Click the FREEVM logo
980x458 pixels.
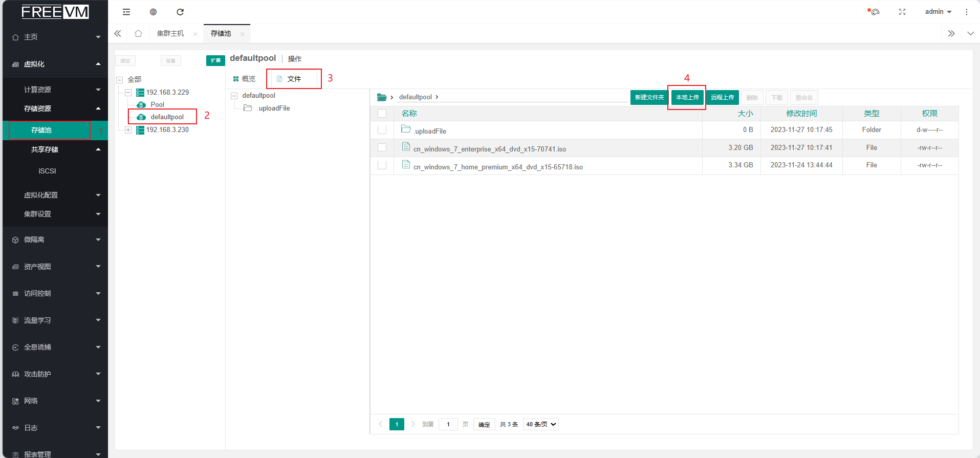click(55, 12)
